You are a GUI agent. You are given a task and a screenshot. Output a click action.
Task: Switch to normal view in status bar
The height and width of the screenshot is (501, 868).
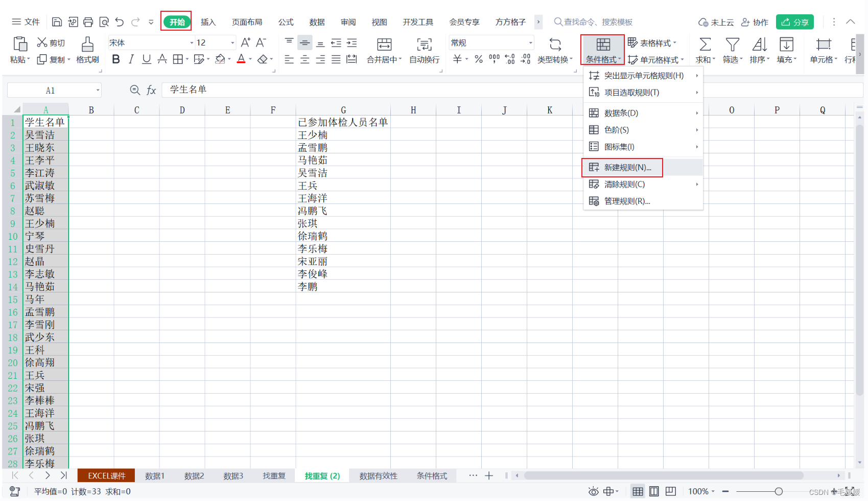[638, 491]
